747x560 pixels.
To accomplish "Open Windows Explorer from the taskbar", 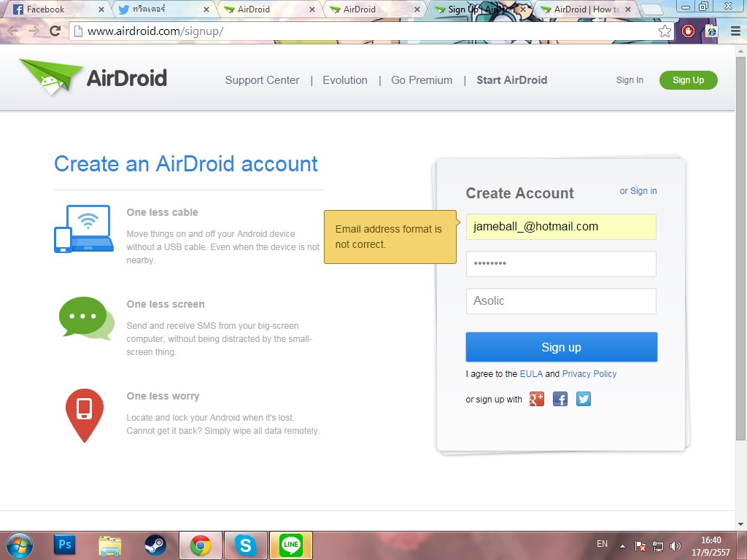I will 109,545.
